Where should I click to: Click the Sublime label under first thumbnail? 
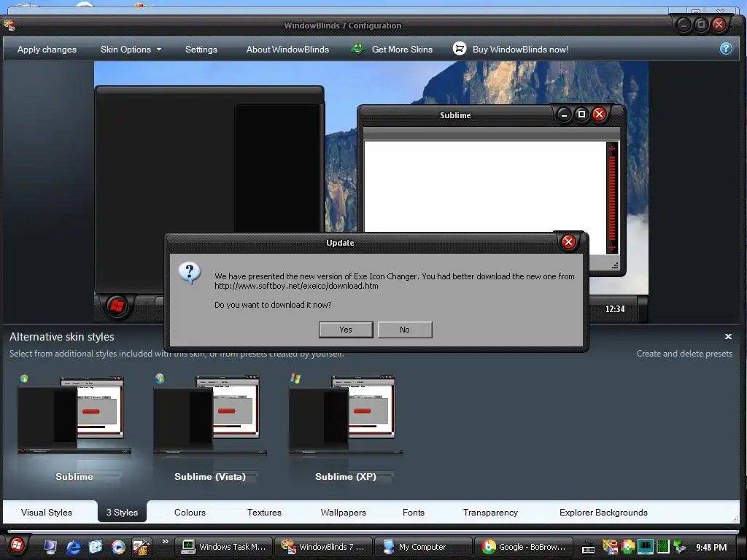74,477
